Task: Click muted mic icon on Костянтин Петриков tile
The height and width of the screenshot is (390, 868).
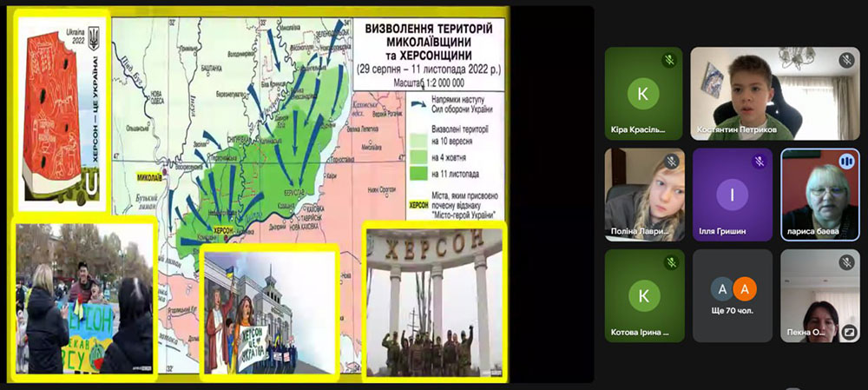Action: pos(845,61)
